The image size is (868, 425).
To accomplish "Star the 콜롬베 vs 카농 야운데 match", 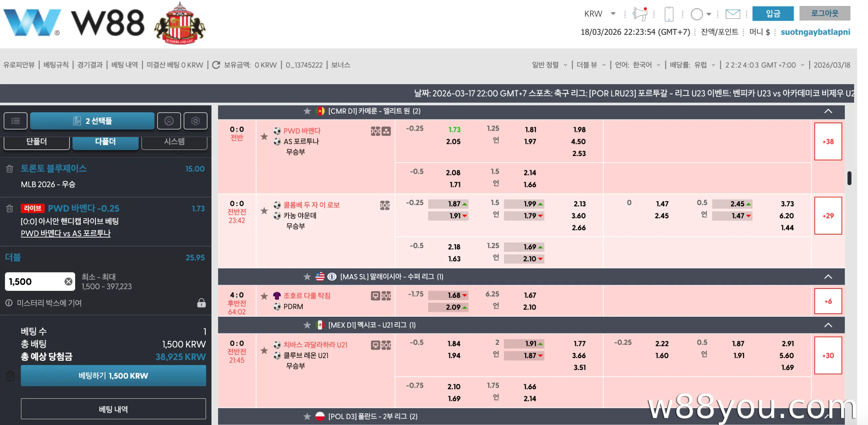I will [264, 211].
